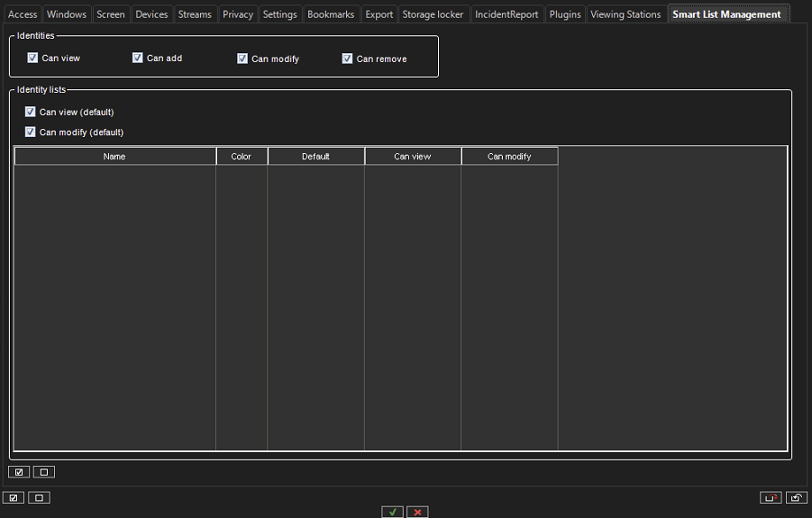Screen dimensions: 812x518
Task: Click the red X cancel icon
Action: (417, 512)
